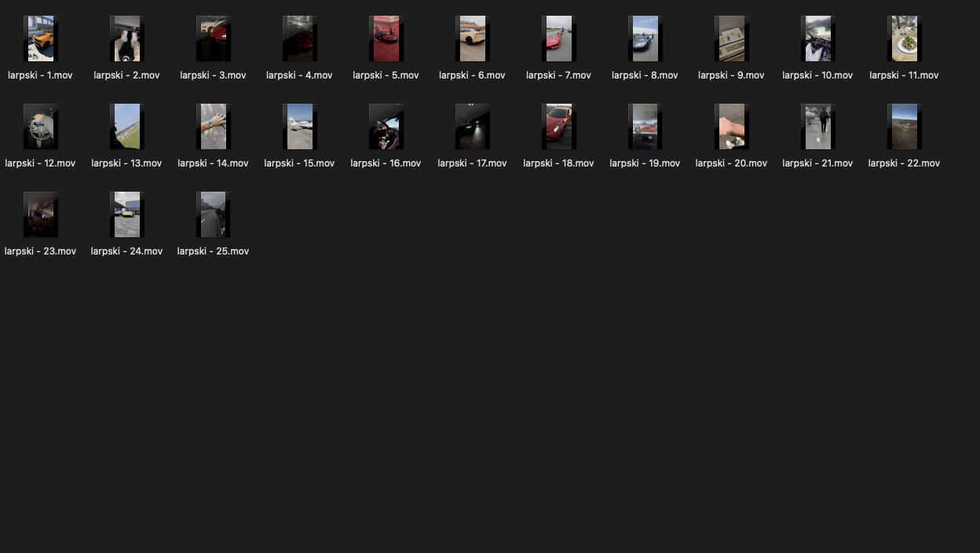Click the file name 'larpski - 4.mov'

pos(299,75)
